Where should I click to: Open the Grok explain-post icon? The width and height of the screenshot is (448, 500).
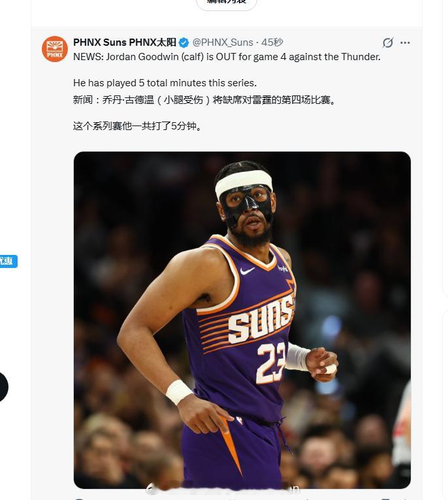388,42
